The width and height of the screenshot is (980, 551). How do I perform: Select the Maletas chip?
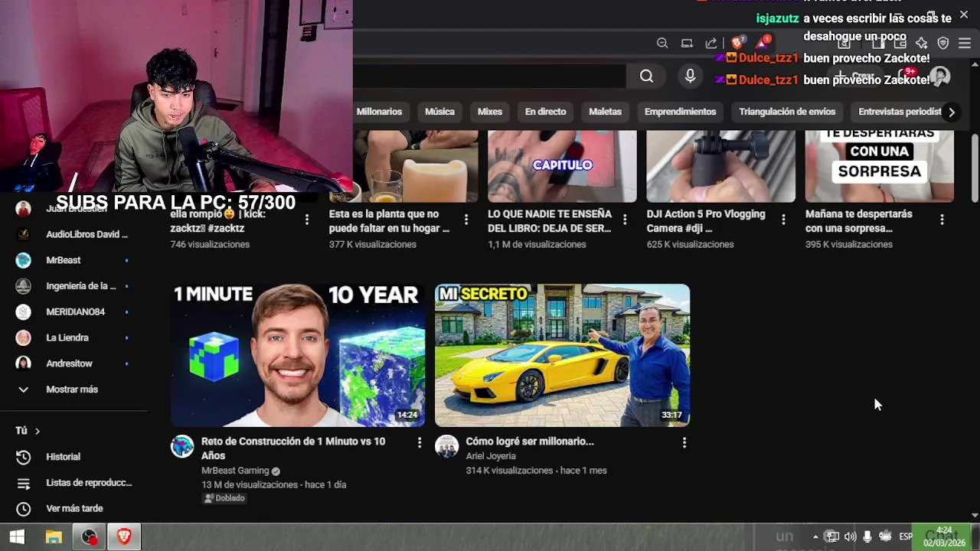click(605, 112)
